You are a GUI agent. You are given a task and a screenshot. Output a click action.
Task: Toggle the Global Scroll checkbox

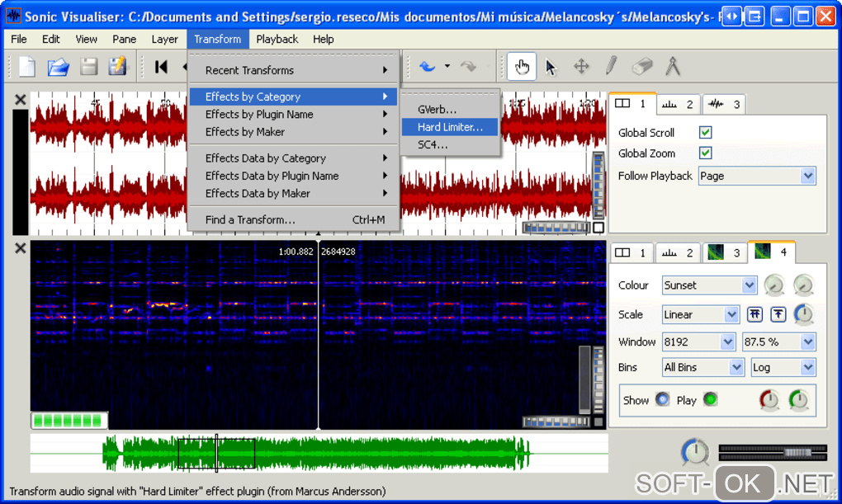[x=705, y=132]
